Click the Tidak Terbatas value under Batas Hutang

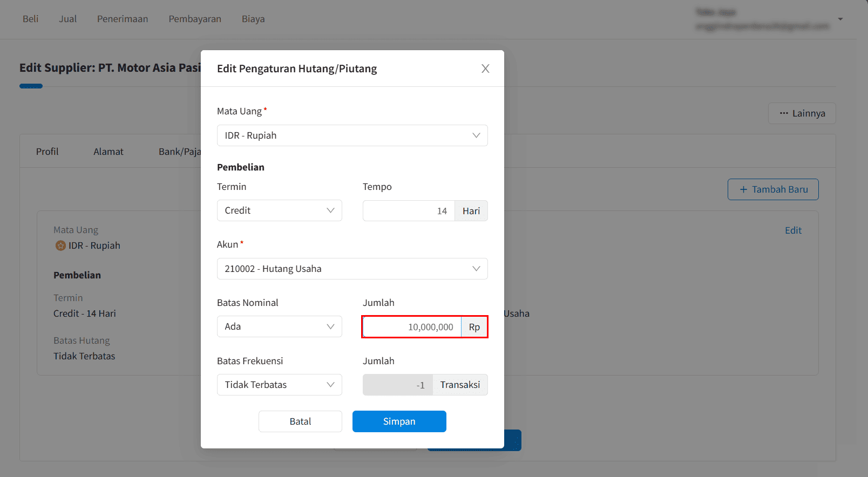[84, 356]
